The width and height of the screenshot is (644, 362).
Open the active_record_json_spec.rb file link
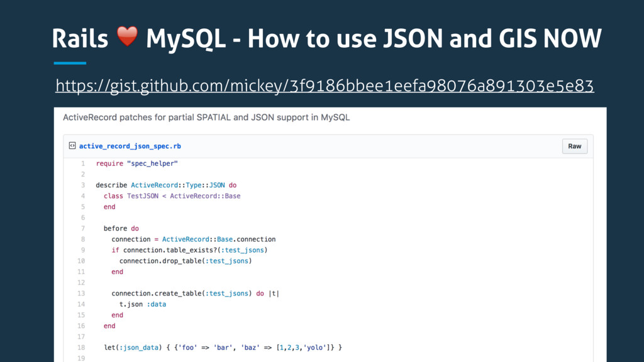(x=130, y=146)
